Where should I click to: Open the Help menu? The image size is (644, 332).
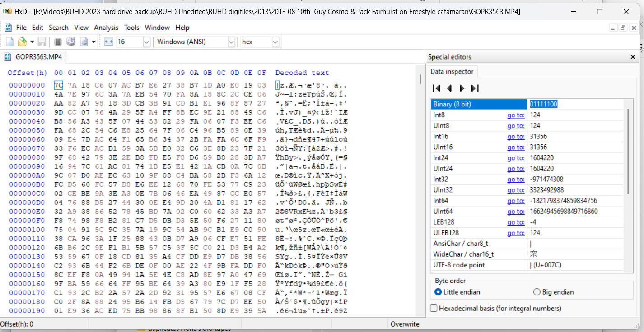tap(182, 28)
